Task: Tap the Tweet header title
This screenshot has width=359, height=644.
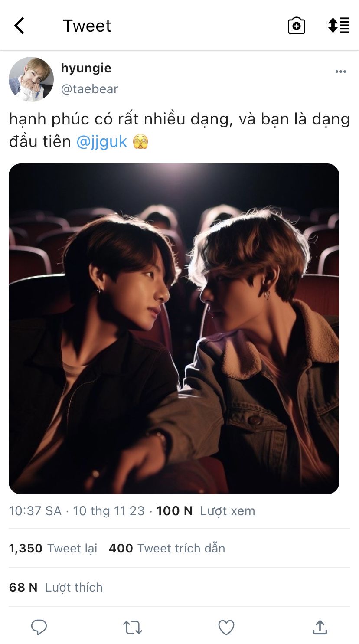Action: [87, 26]
